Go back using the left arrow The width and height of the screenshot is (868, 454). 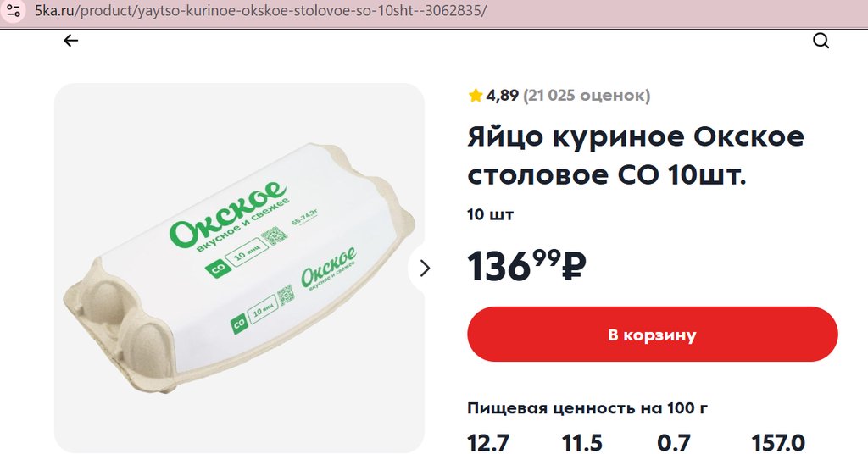tap(71, 41)
